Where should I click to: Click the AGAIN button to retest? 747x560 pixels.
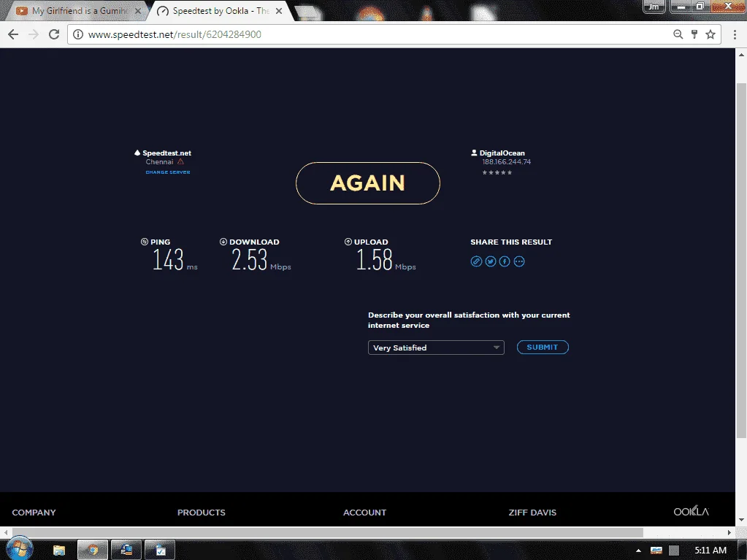[368, 183]
